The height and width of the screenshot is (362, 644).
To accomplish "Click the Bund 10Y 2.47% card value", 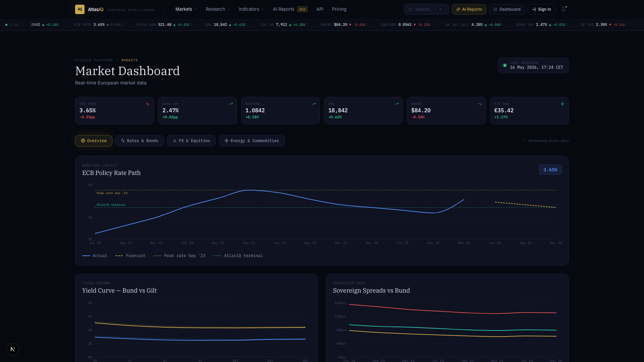I will (x=170, y=111).
